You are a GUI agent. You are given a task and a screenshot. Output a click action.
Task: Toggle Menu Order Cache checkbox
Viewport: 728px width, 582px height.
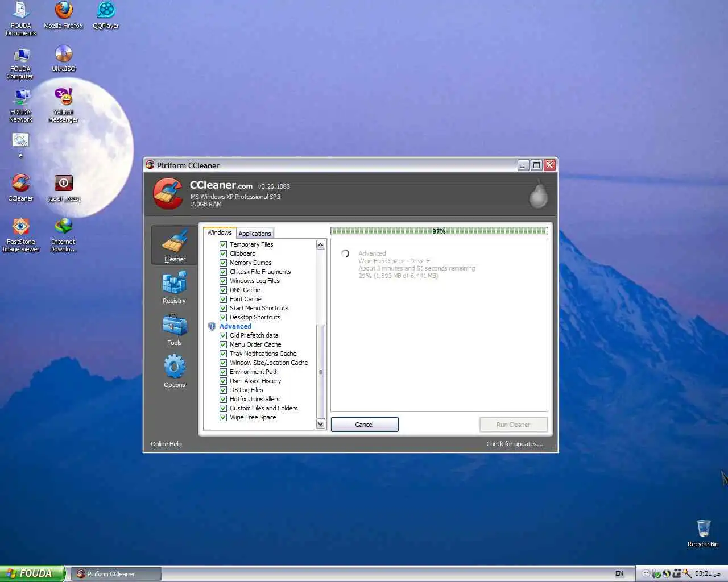224,344
